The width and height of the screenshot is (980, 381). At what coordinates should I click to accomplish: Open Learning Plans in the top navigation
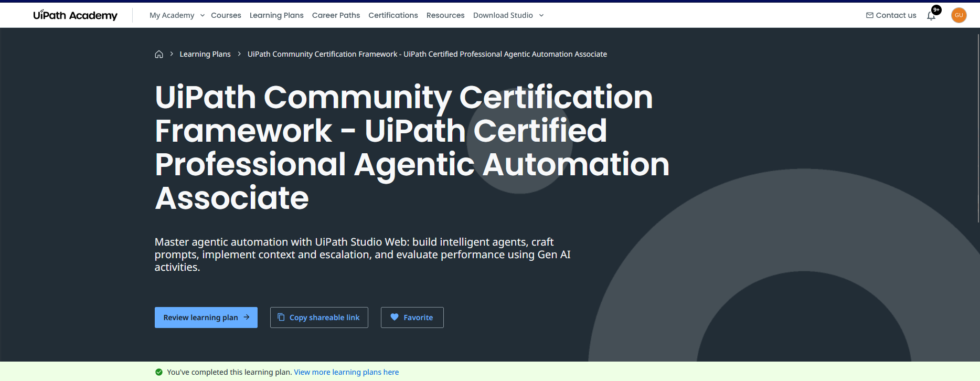coord(276,15)
